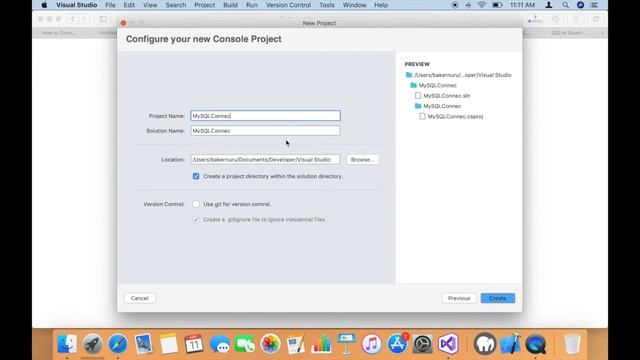640x360 pixels.
Task: Select MySQLConnec.sln in Preview tree
Action: (447, 96)
